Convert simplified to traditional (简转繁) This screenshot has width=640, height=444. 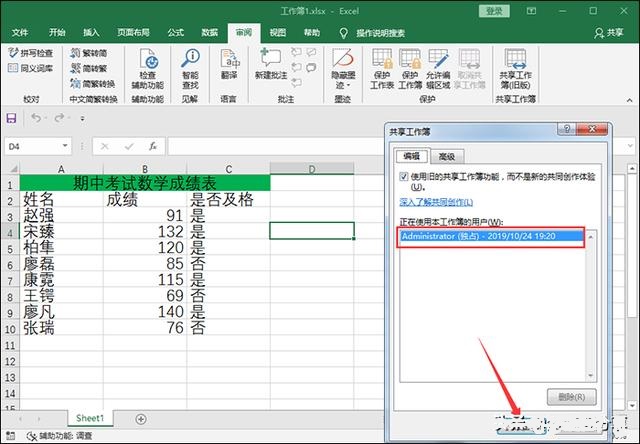tap(89, 68)
